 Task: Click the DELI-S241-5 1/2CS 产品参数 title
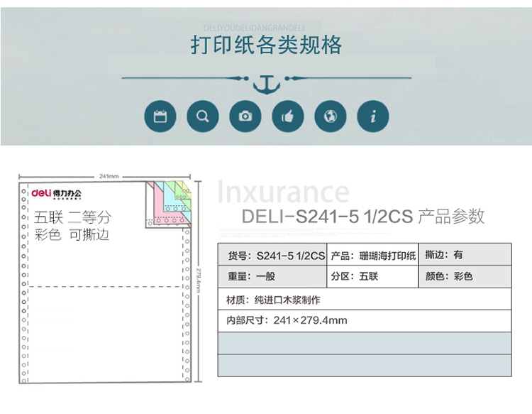coord(363,217)
